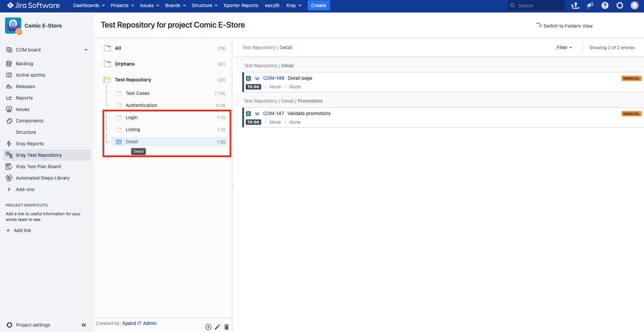644x332 pixels.
Task: Click Promotions breadcrumb link
Action: pos(310,101)
